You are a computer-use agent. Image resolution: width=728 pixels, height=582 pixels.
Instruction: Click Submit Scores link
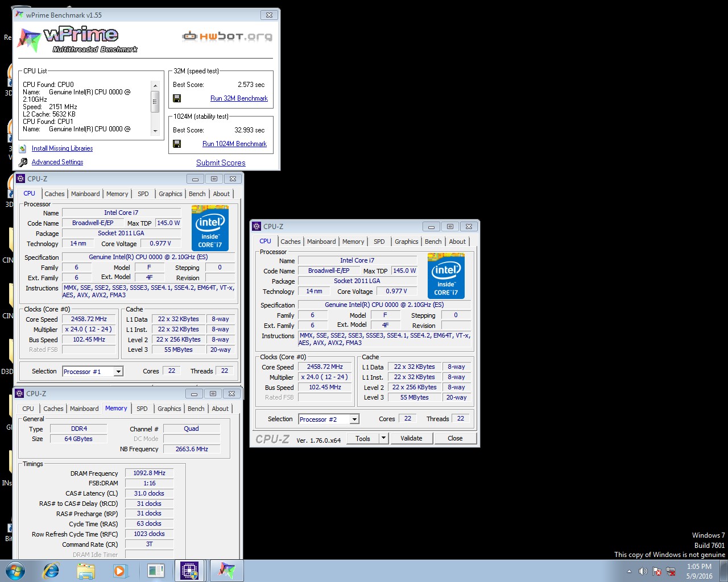(x=221, y=163)
